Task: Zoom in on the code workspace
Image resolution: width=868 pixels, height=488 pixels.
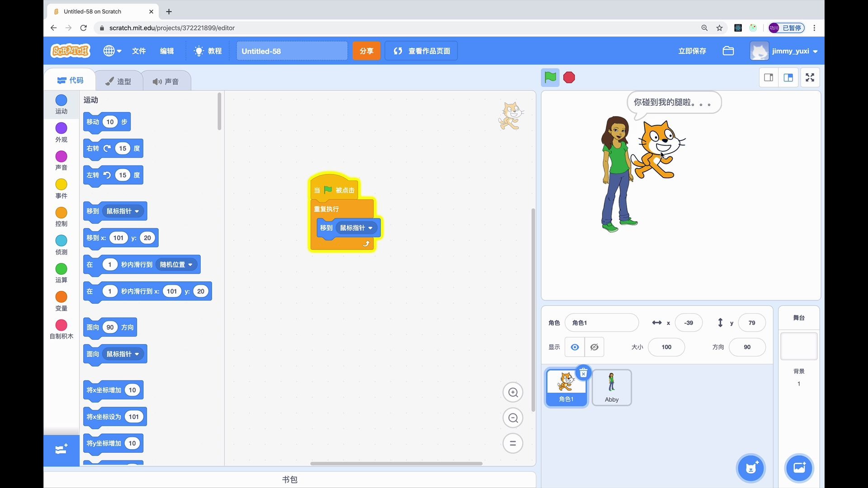Action: pos(513,392)
